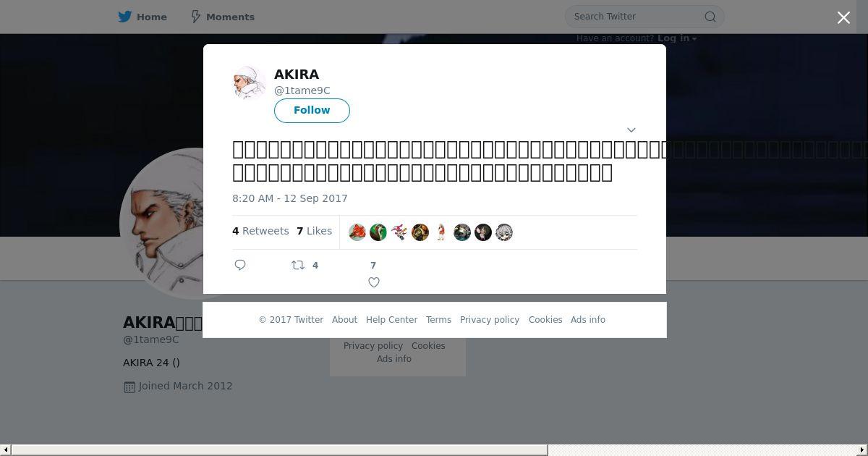Follow the AKIRA account

click(x=312, y=111)
